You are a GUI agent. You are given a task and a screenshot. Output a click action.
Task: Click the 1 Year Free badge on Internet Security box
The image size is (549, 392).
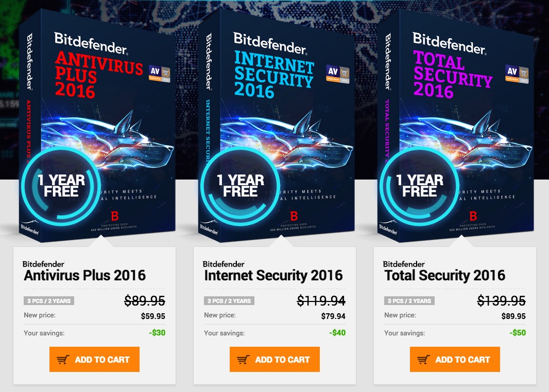pos(240,186)
